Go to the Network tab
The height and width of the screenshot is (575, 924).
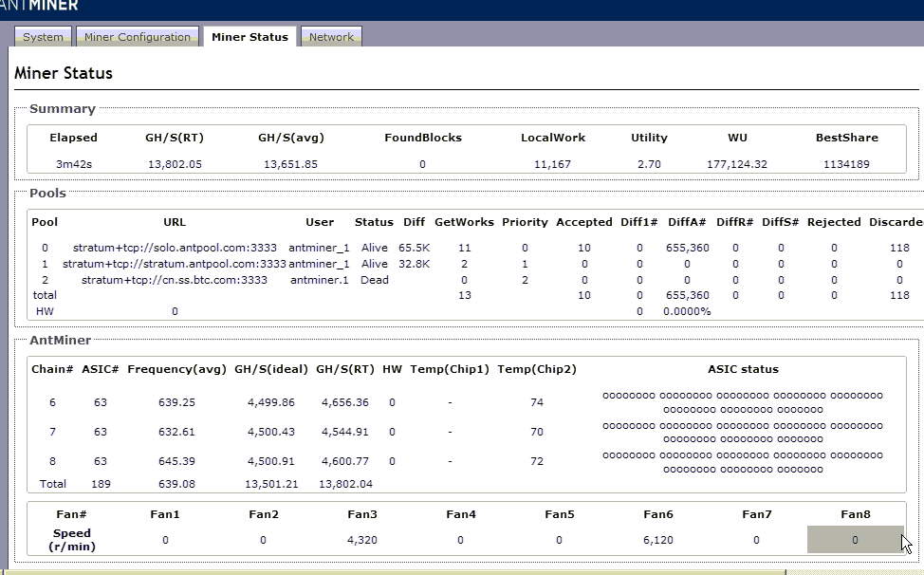click(331, 36)
